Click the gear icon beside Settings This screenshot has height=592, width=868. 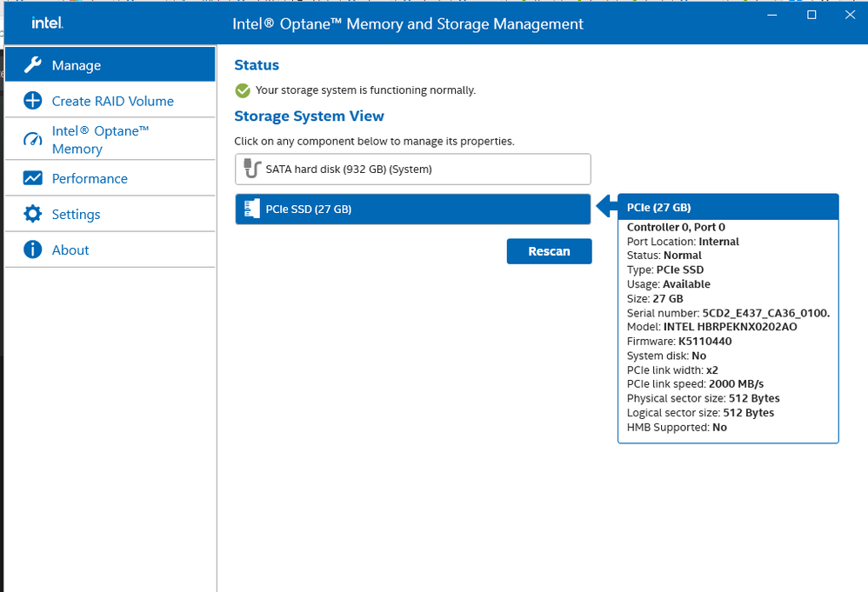pyautogui.click(x=33, y=214)
